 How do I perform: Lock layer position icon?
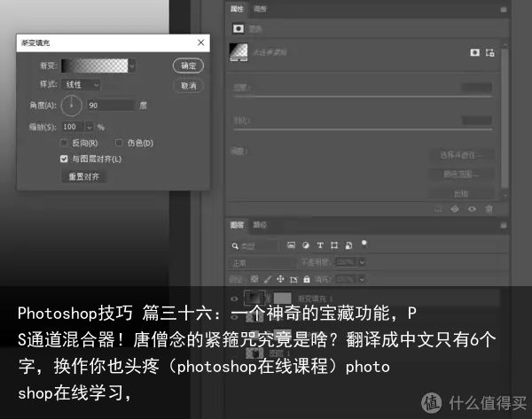pyautogui.click(x=280, y=279)
